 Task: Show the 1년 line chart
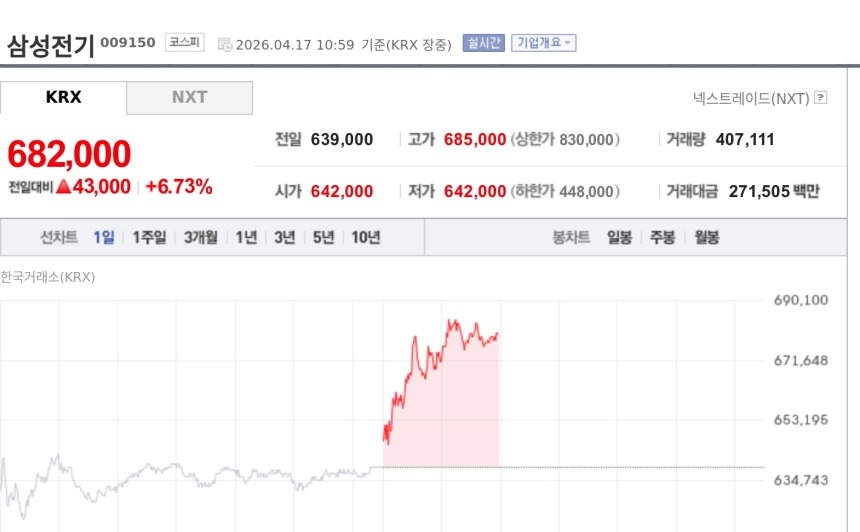(246, 237)
